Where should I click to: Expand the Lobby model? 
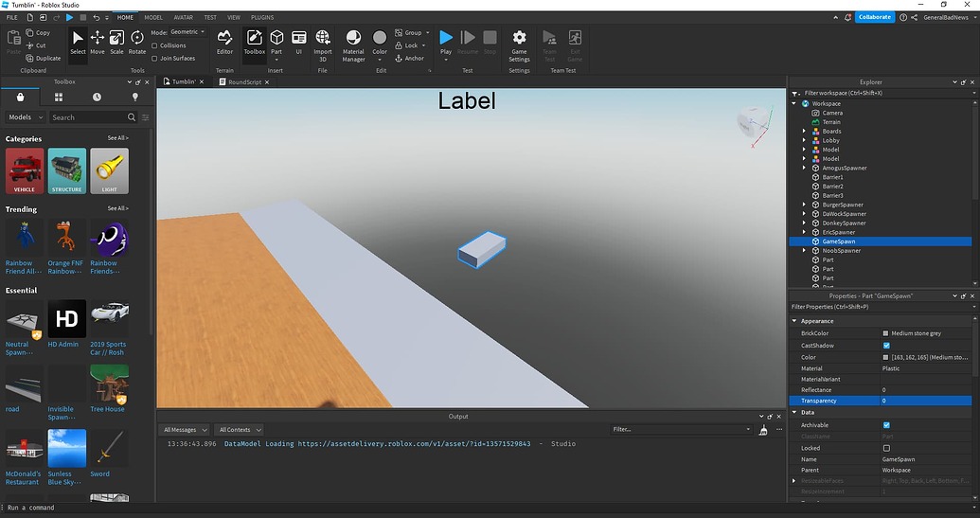click(x=805, y=140)
